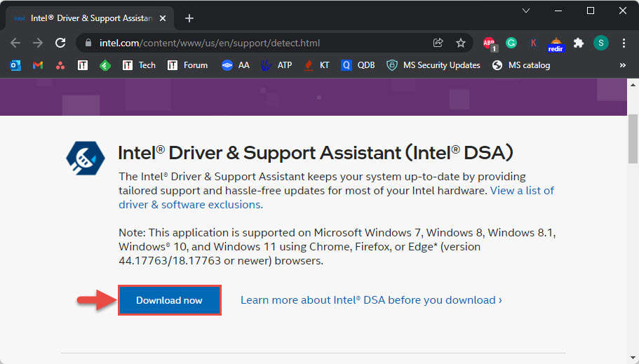639x364 pixels.
Task: Open the MS Security Updates bookmark
Action: pos(433,65)
